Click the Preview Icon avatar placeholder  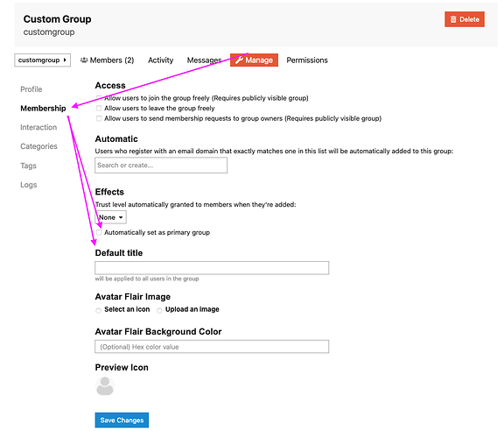pyautogui.click(x=105, y=385)
